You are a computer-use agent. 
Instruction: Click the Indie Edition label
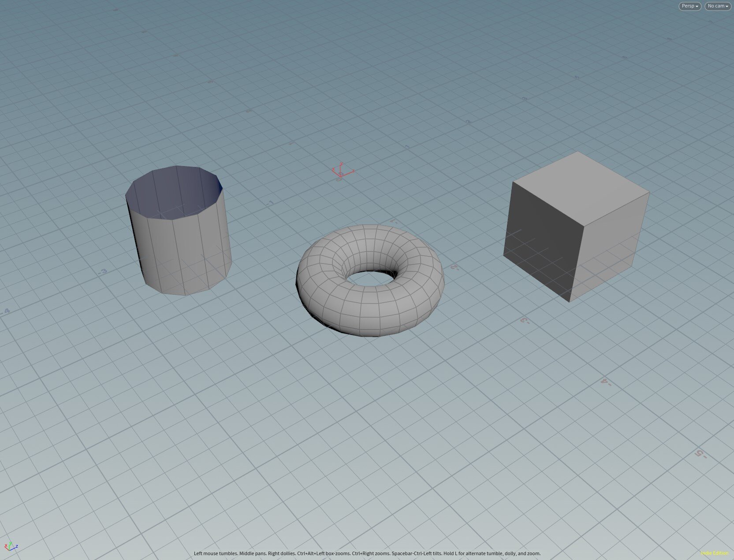(714, 553)
